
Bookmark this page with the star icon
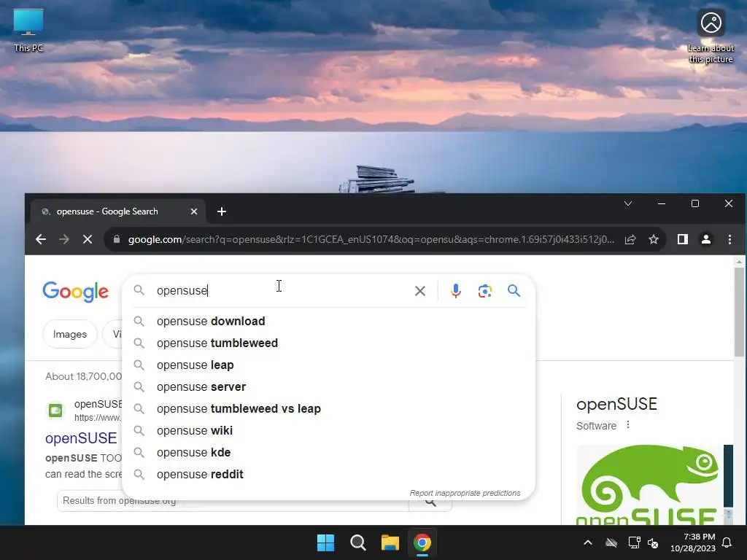coord(654,239)
